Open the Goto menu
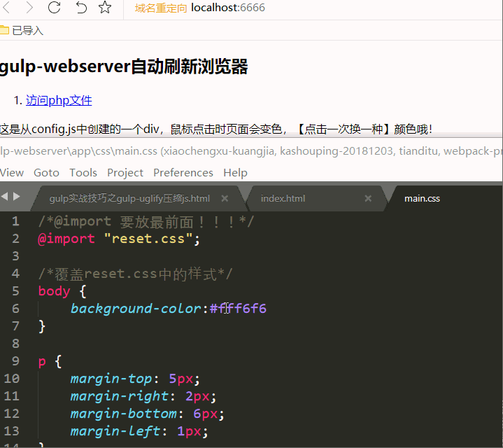The image size is (503, 448). pos(46,173)
